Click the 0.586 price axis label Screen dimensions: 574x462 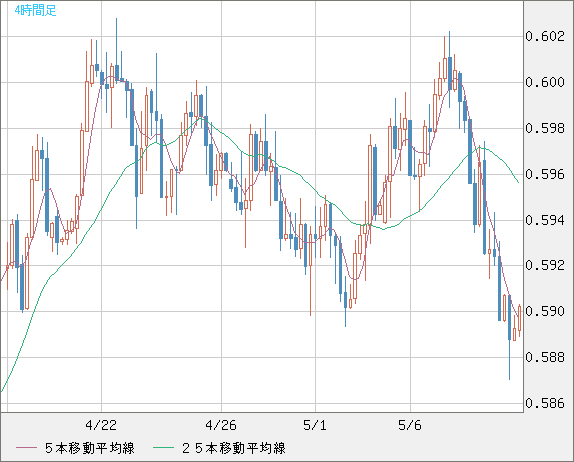[545, 403]
